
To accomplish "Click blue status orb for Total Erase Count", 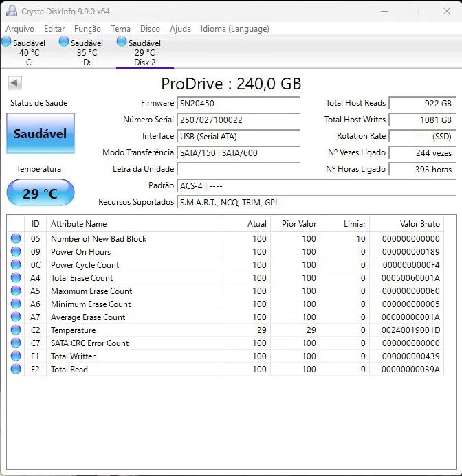I will pyautogui.click(x=16, y=277).
